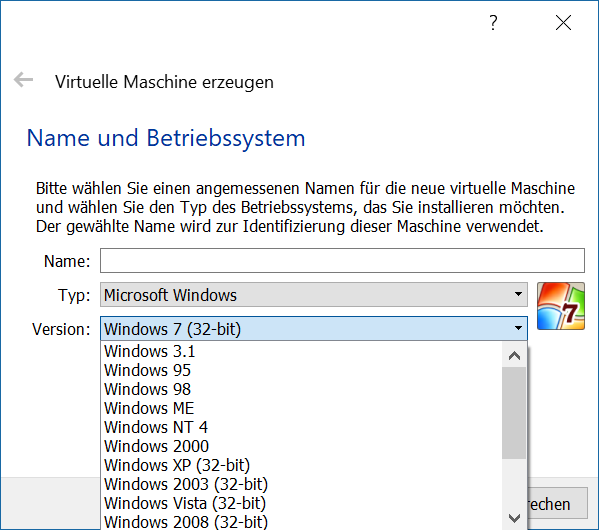Select Windows 3.1 from the list
Viewport: 599px width, 530px height.
302,351
